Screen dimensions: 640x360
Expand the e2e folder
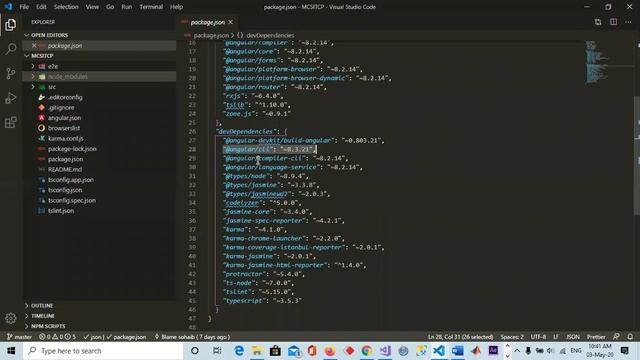[x=33, y=66]
